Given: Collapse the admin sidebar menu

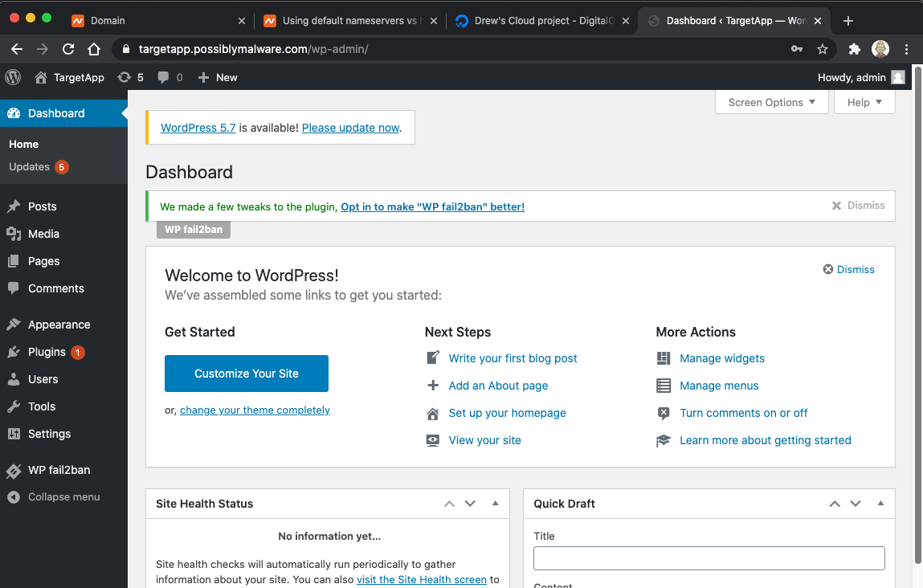Looking at the screenshot, I should coord(63,496).
